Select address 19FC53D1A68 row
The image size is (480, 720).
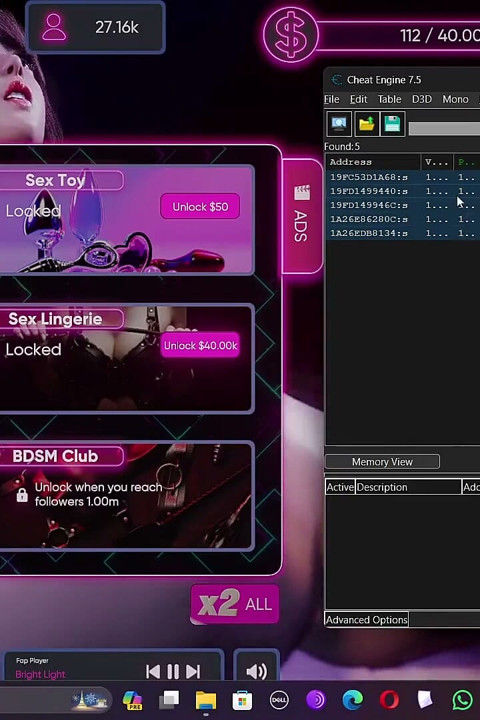403,177
